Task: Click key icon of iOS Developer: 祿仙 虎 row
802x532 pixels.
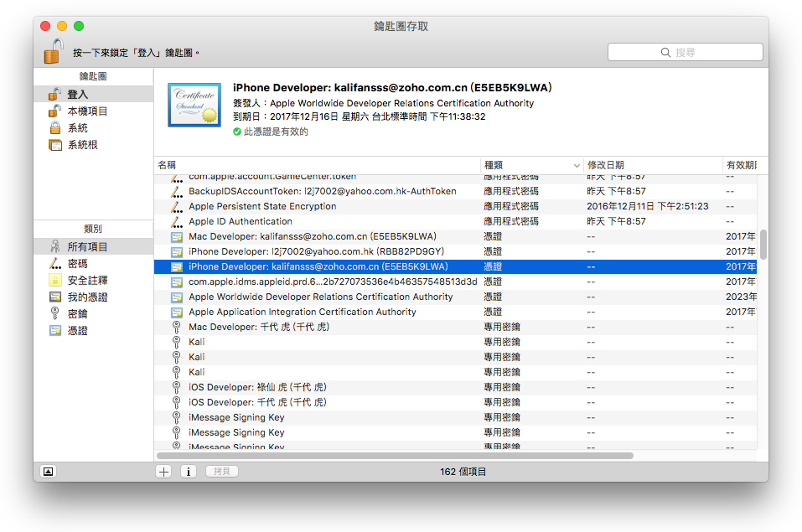Action: 177,387
